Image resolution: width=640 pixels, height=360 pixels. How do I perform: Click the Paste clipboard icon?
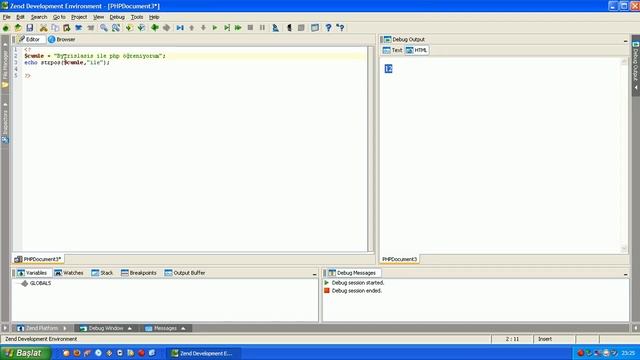(x=67, y=28)
